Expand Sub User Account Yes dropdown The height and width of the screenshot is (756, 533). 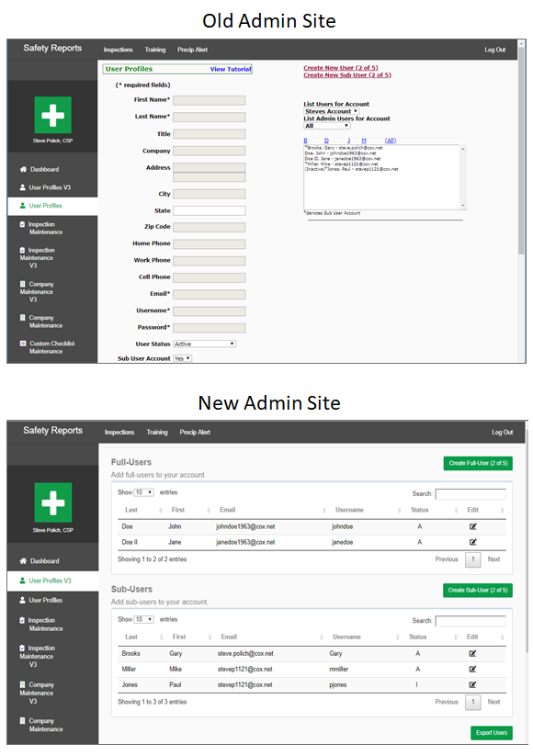tap(182, 358)
